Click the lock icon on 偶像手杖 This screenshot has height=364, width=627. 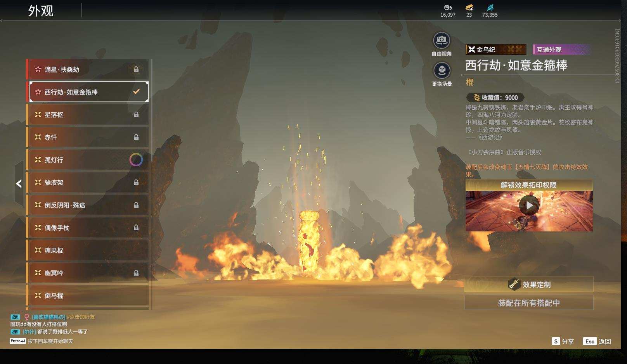coord(136,228)
